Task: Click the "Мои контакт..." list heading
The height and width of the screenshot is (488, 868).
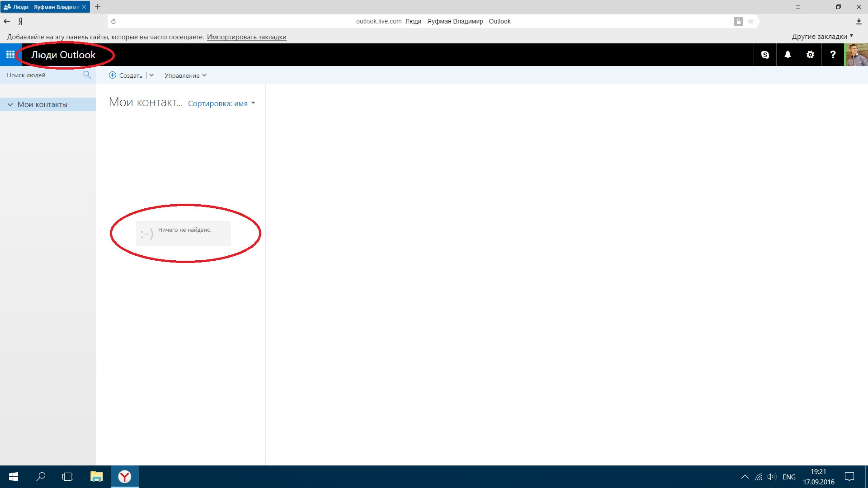Action: pos(145,103)
